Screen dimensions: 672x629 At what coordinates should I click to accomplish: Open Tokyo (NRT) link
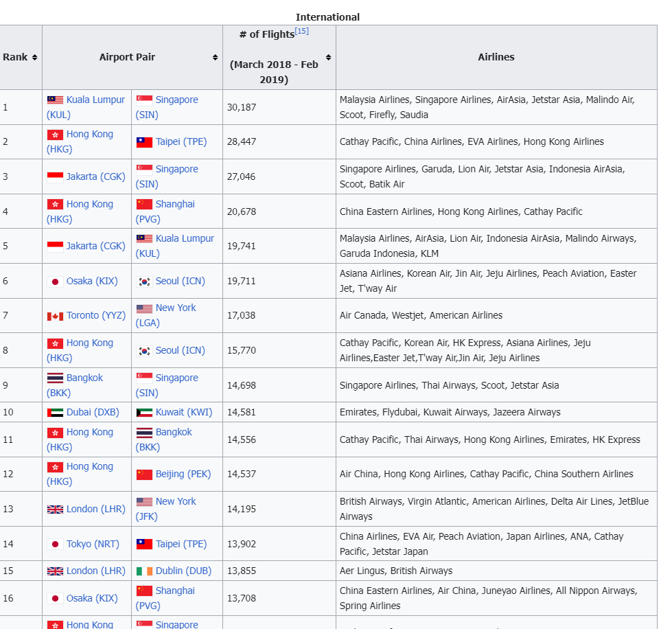pos(93,544)
